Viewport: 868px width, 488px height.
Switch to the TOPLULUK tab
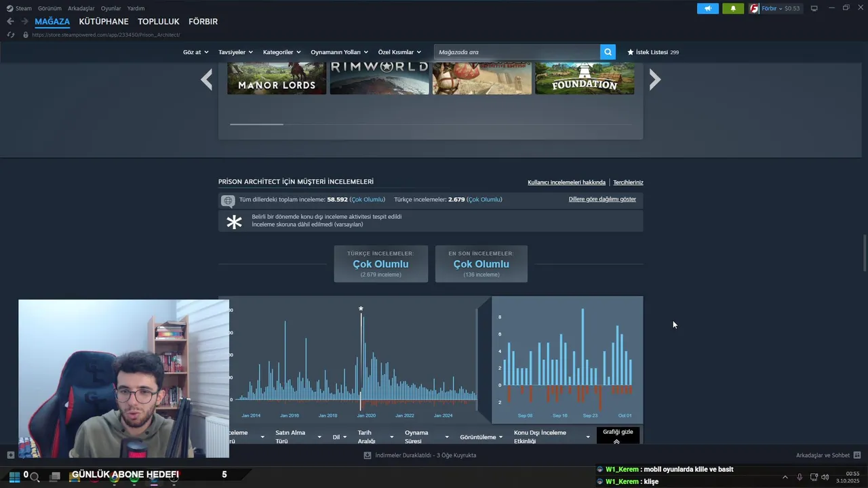[x=159, y=22]
